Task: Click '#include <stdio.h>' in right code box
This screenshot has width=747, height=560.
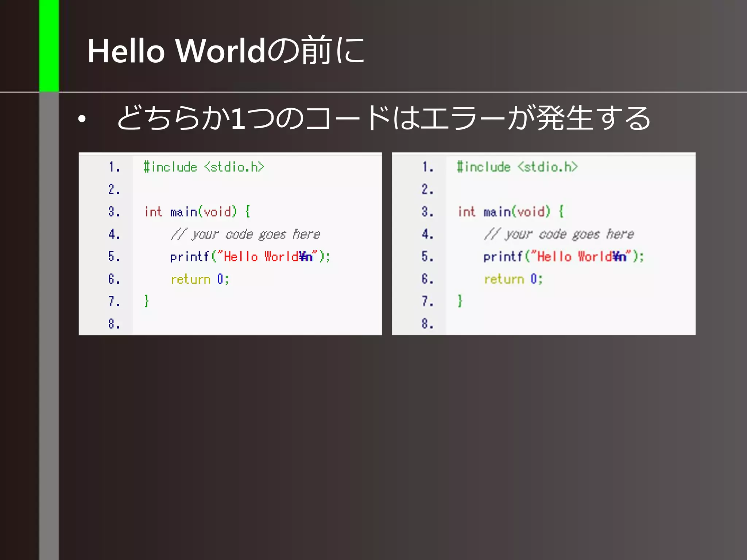Action: 517,167
